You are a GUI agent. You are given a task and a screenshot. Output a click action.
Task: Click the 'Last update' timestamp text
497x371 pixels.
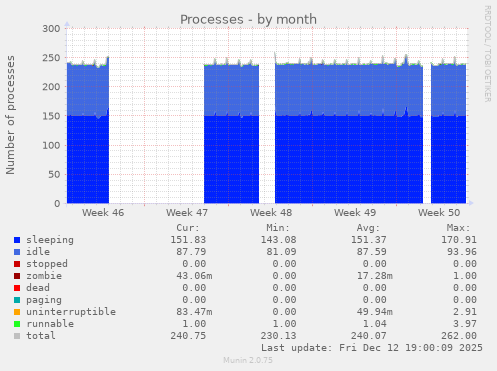click(372, 348)
